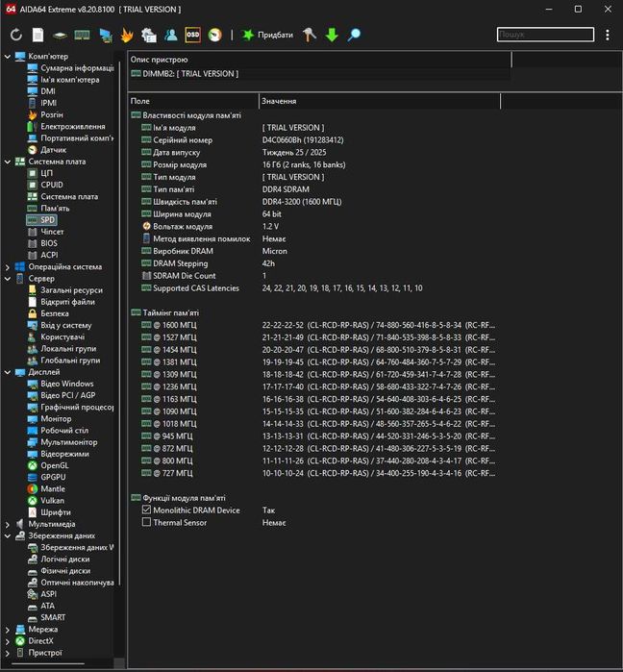Select the SMART tree item

[47, 618]
